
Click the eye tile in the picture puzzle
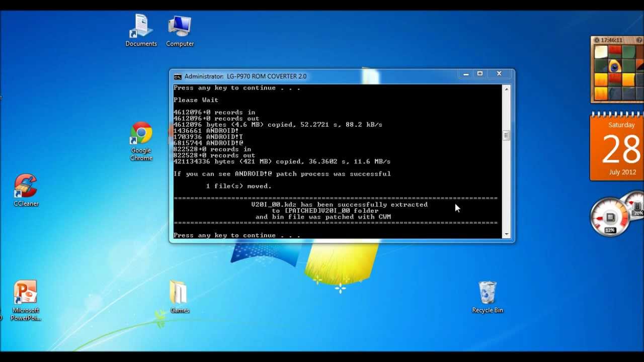click(614, 66)
